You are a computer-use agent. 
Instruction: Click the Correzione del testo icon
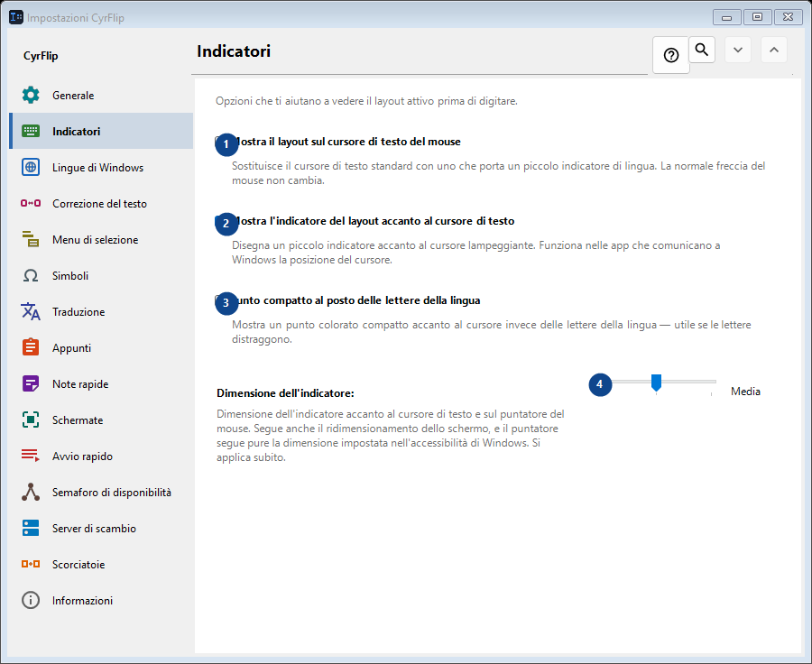point(31,203)
